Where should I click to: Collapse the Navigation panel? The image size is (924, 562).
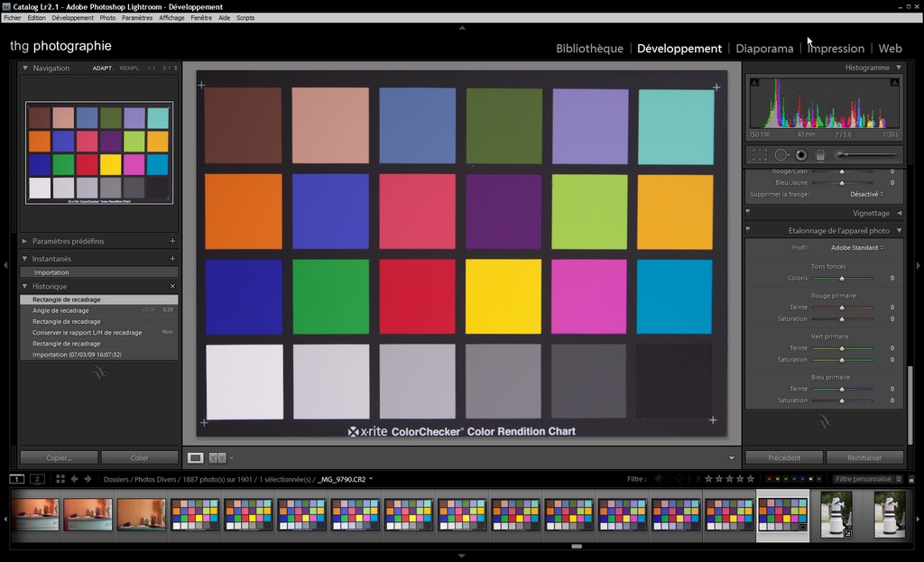tap(24, 69)
